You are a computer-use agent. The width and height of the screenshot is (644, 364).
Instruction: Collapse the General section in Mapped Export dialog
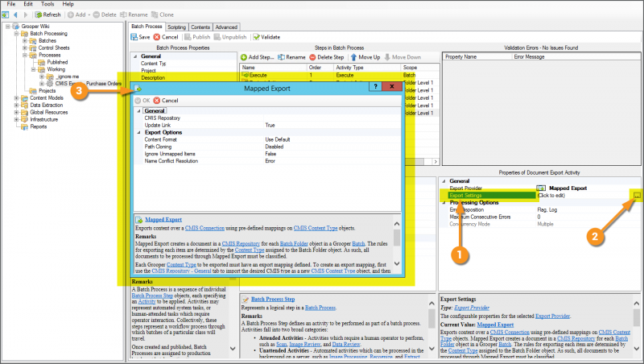click(x=138, y=110)
